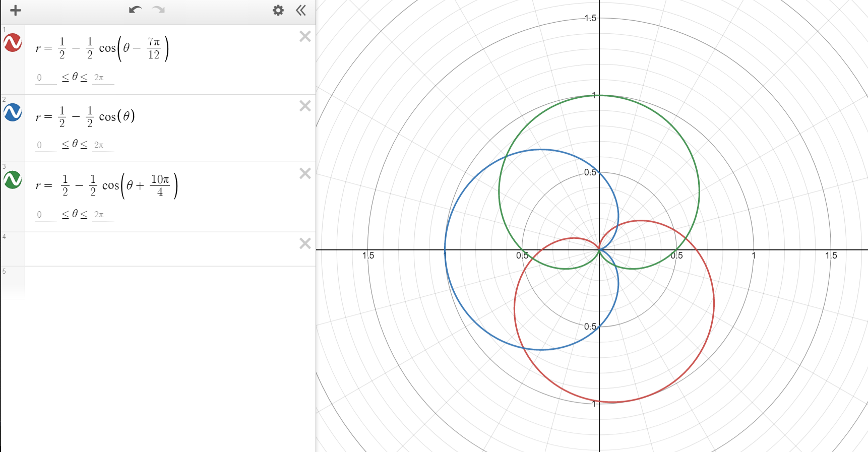Set lower θ bound 0 in expression 1
Viewport: 868px width, 452px height.
46,78
